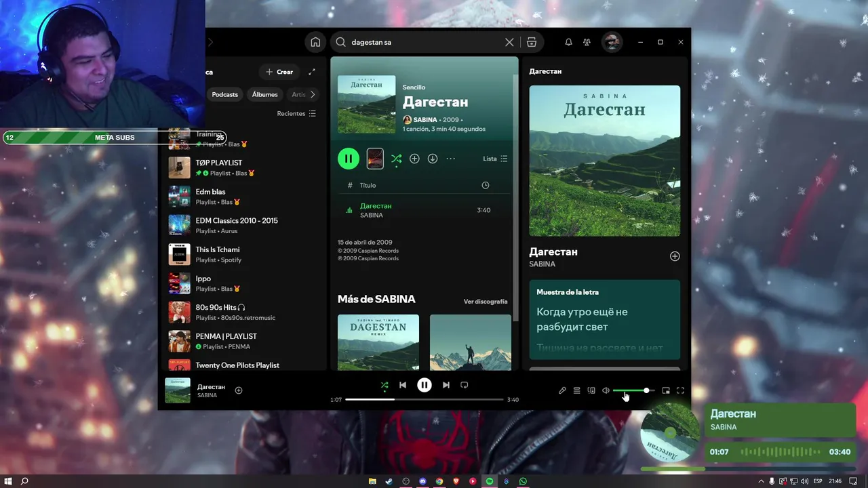The image size is (868, 488).
Task: Pause using the bottom player bar button
Action: pos(425,385)
